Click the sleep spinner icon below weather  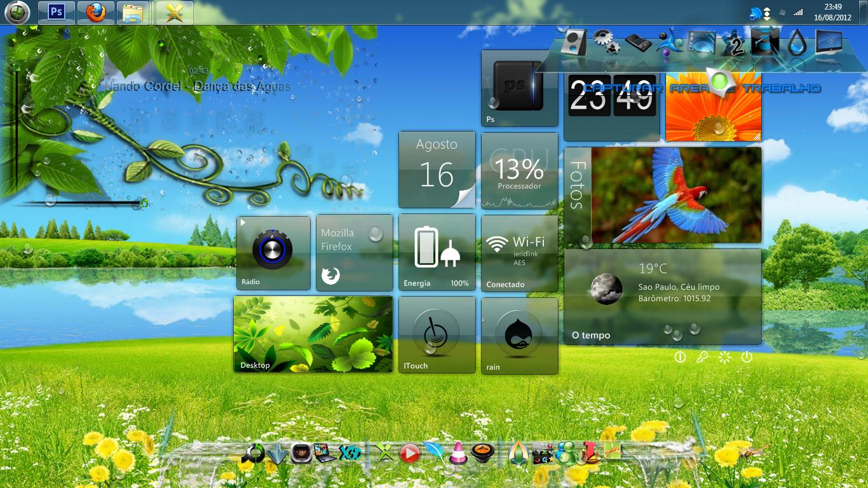724,357
